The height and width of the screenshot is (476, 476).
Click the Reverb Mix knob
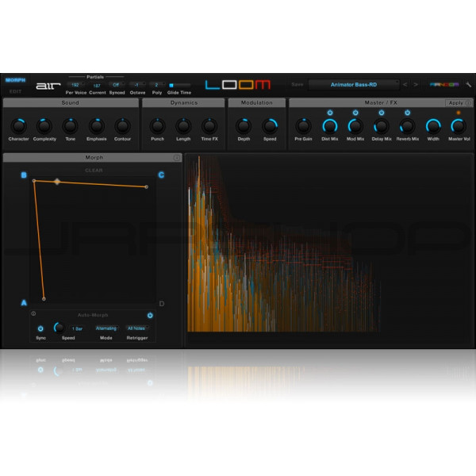pos(408,126)
